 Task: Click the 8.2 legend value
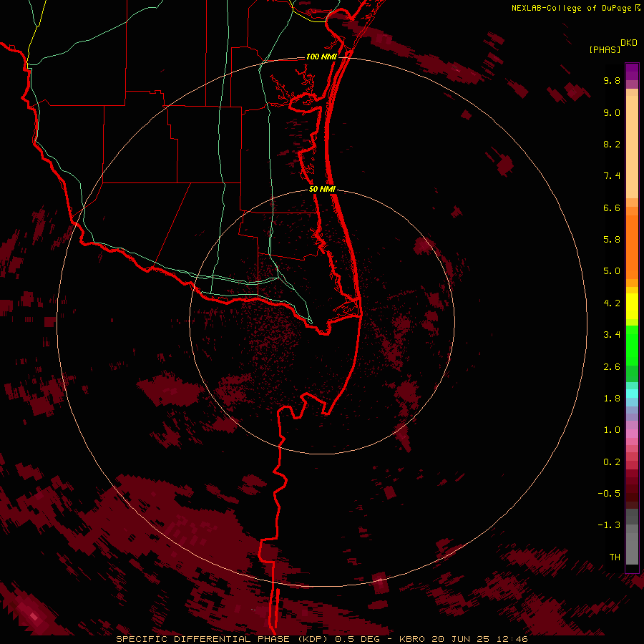point(612,144)
